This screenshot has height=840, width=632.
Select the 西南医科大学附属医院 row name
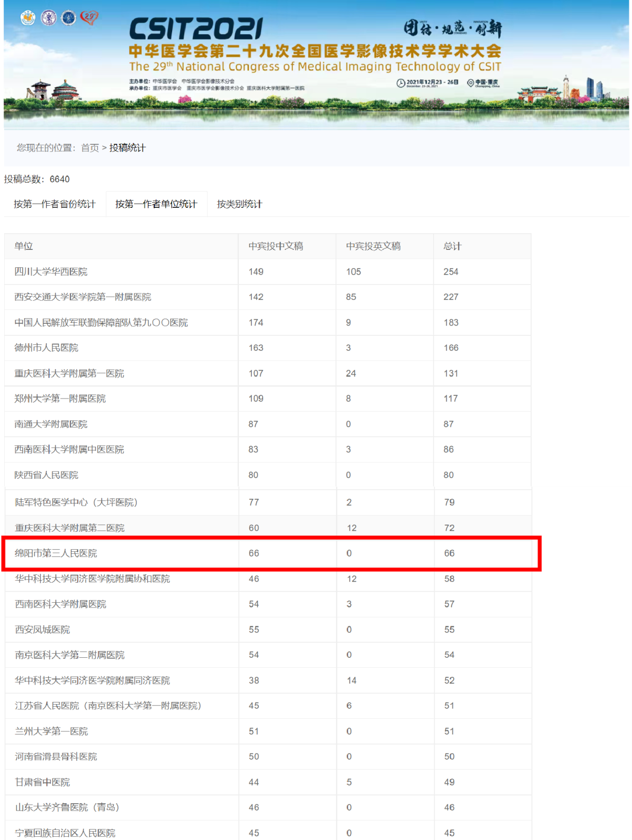pyautogui.click(x=60, y=604)
